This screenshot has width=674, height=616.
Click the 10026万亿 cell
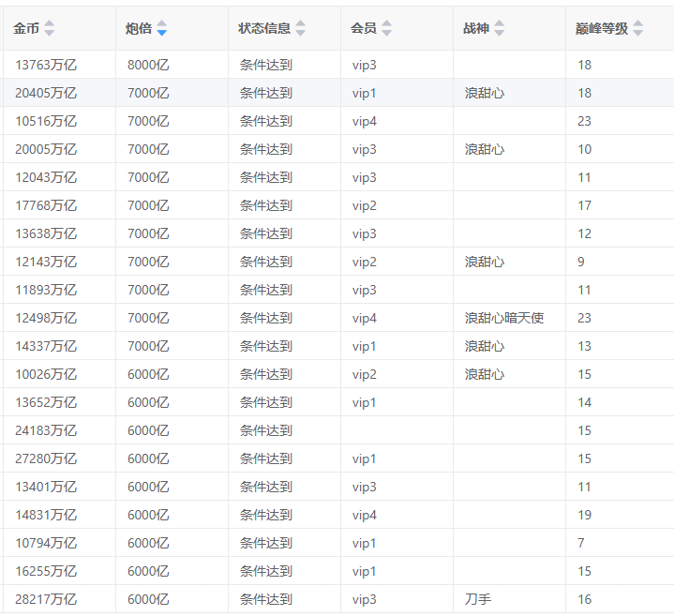pos(46,374)
